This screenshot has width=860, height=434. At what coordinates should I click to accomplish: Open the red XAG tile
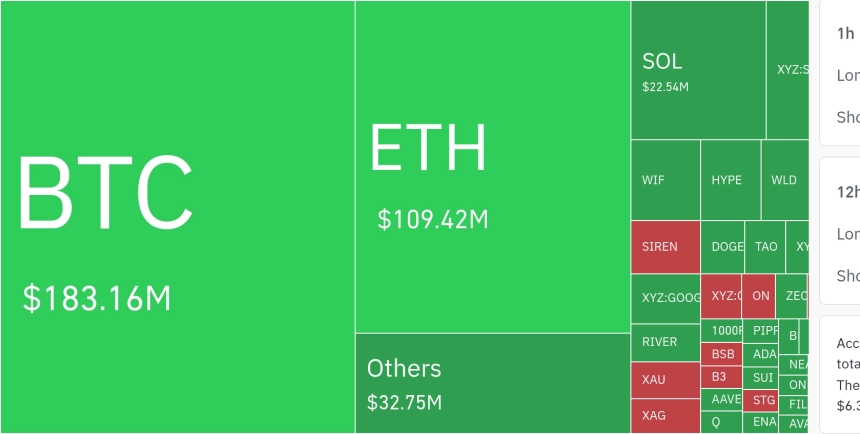click(665, 415)
